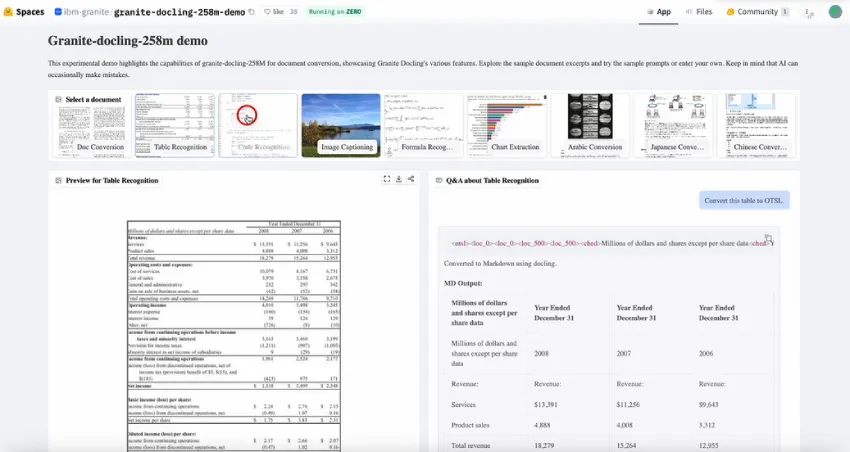Select the Japanese Conversion sample document
850x452 pixels.
tap(673, 126)
